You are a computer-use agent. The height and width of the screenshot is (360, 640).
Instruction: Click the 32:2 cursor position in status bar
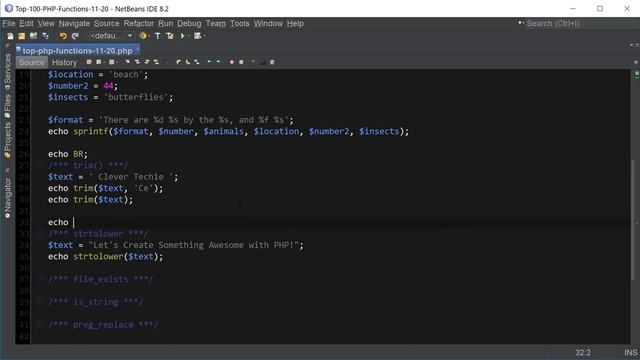coord(583,353)
